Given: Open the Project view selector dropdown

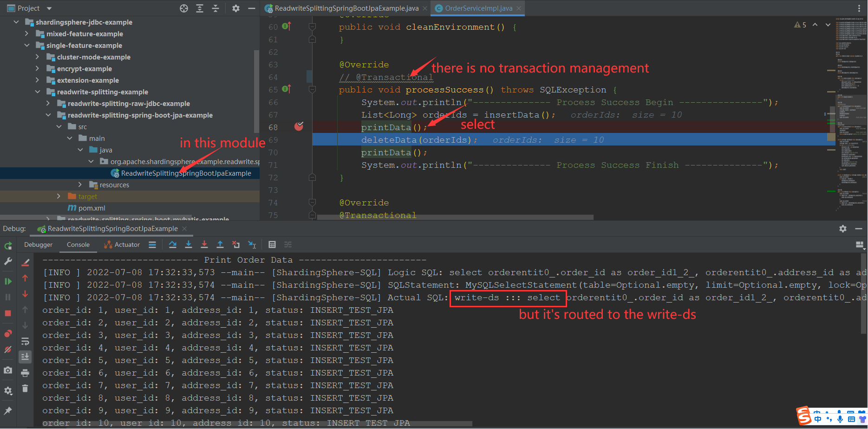Looking at the screenshot, I should [49, 8].
